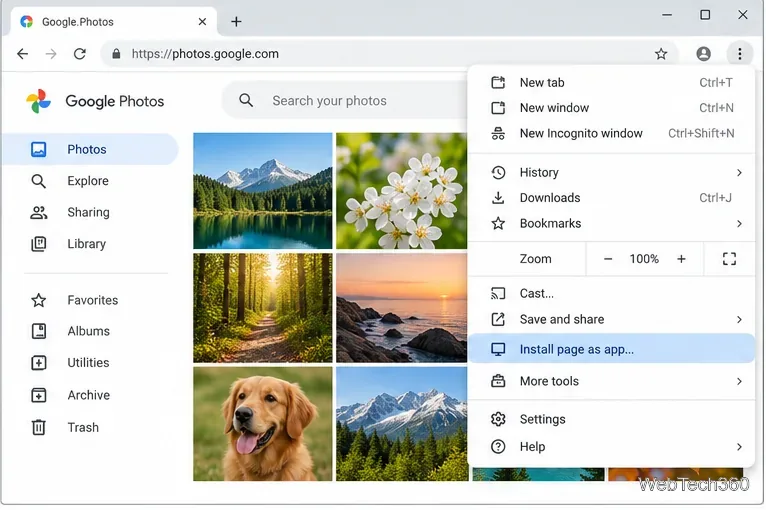Select Cast... from the menu
Viewport: 766px width, 510px height.
[x=611, y=294]
